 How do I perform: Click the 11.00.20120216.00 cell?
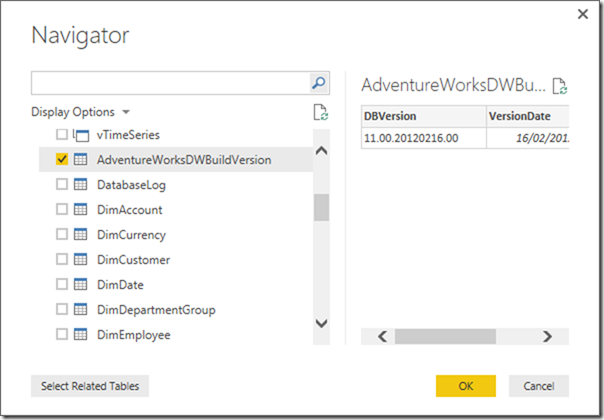[424, 138]
